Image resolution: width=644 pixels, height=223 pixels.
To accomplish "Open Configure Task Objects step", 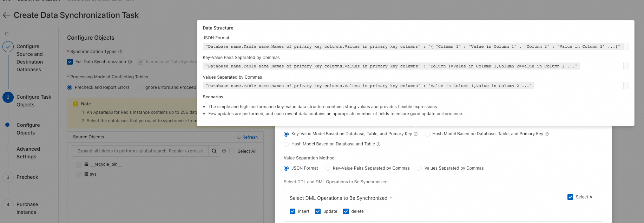I will pos(34,101).
